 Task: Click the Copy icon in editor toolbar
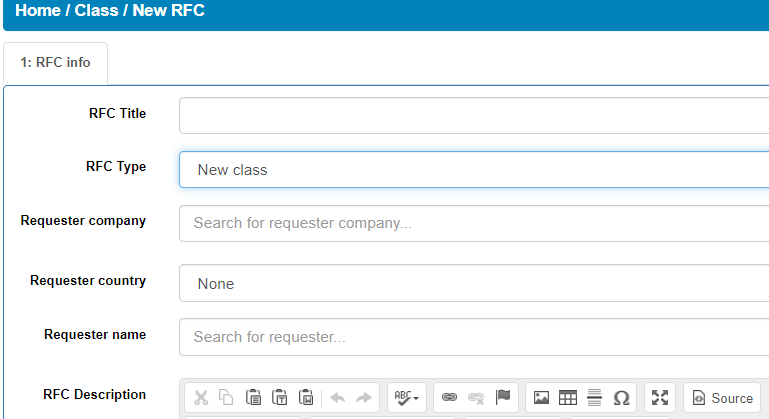(226, 398)
